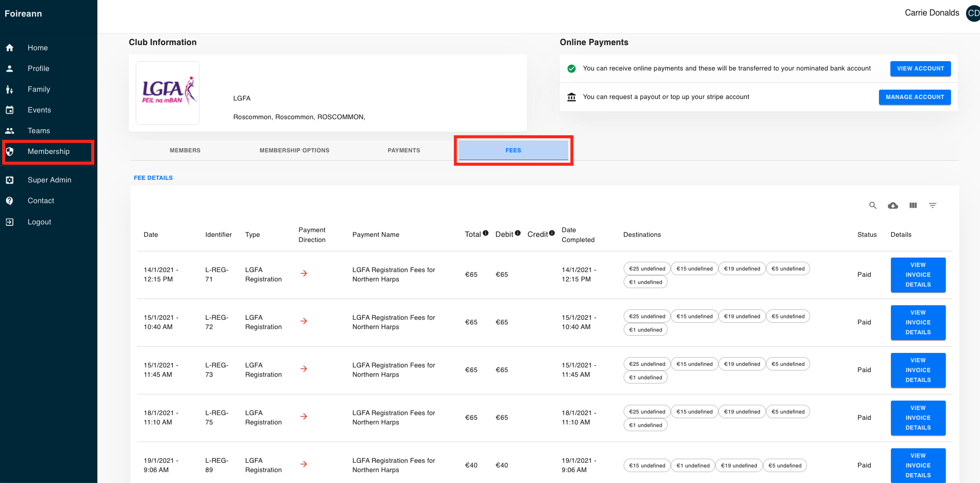
Task: View invoice details for L-REG-72
Action: coord(918,322)
